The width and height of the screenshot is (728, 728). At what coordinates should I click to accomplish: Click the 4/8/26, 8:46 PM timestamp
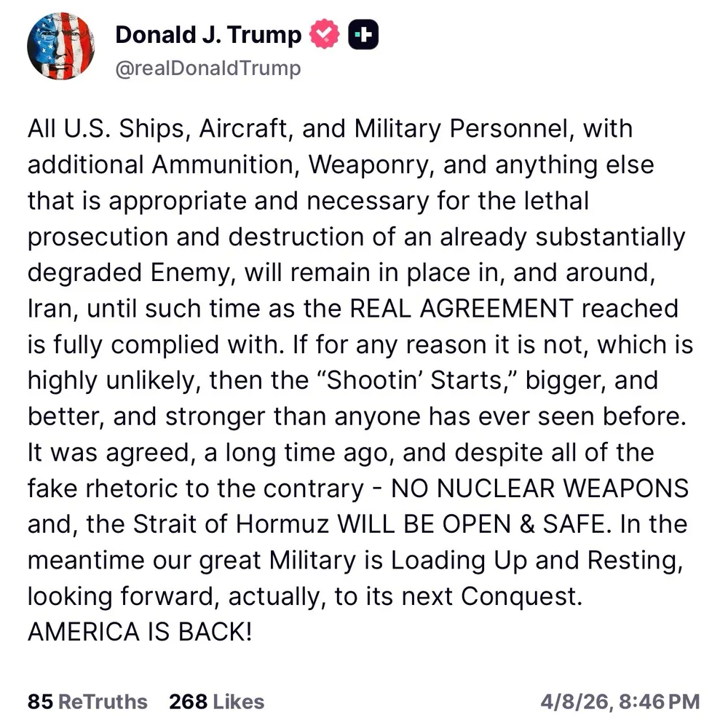(x=620, y=702)
